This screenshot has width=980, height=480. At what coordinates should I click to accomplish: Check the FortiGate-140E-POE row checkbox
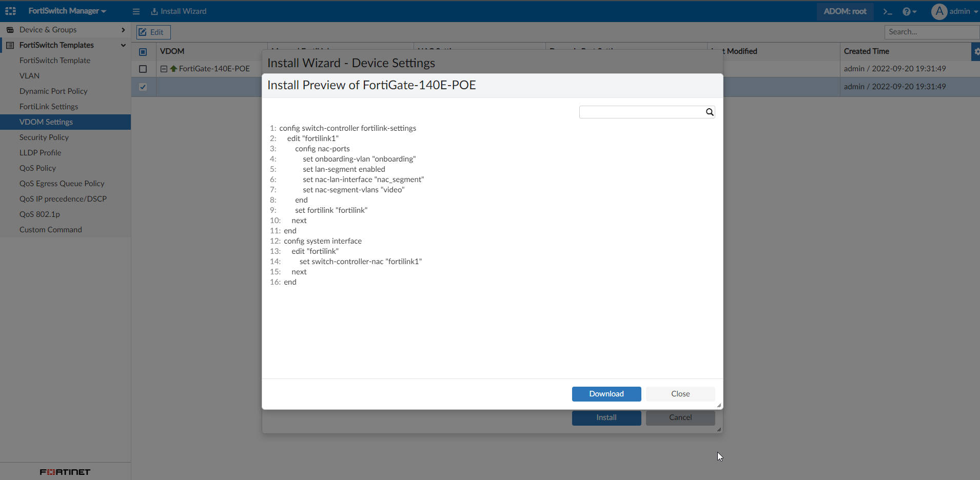click(143, 69)
